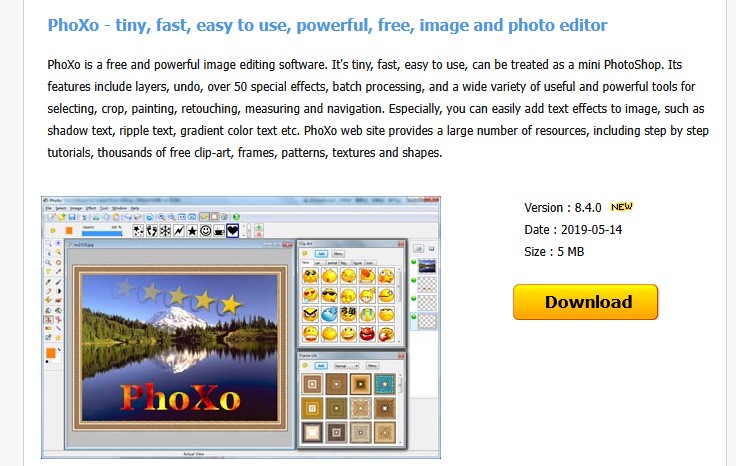736x466 pixels.
Task: Close the Frame Lib panel
Action: [x=400, y=356]
